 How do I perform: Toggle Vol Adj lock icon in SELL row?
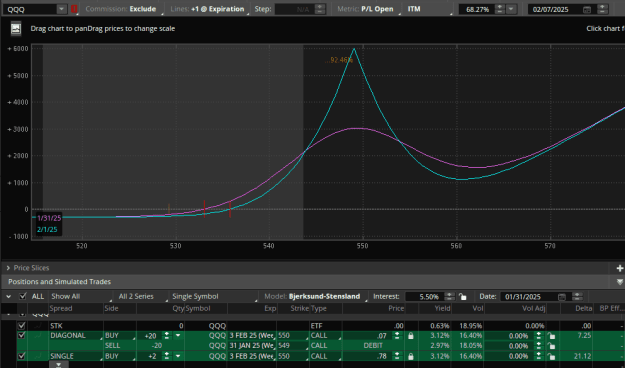[x=552, y=346]
